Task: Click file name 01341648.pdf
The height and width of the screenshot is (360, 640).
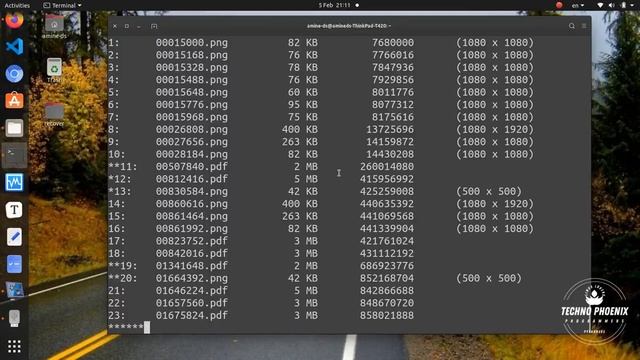Action: point(191,266)
